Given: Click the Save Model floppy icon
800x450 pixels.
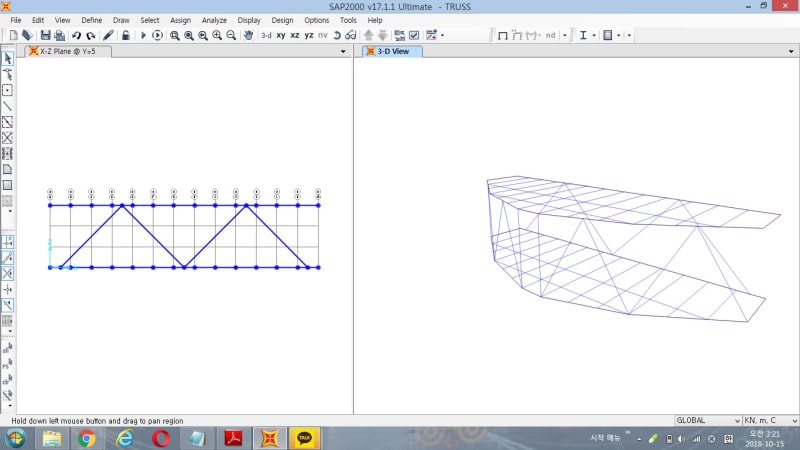Looking at the screenshot, I should pyautogui.click(x=45, y=35).
